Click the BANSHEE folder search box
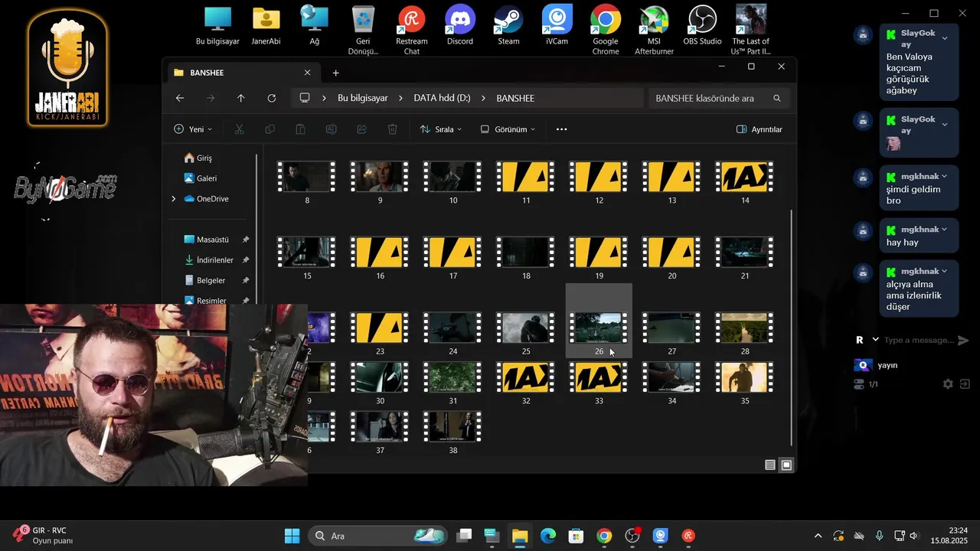This screenshot has width=980, height=551. click(x=718, y=98)
